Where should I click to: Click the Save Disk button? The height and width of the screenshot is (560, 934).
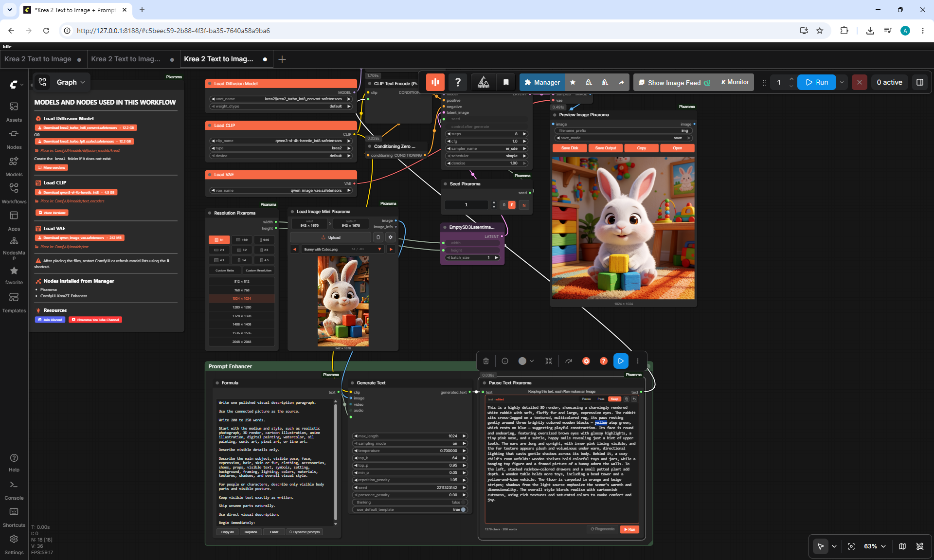point(570,148)
